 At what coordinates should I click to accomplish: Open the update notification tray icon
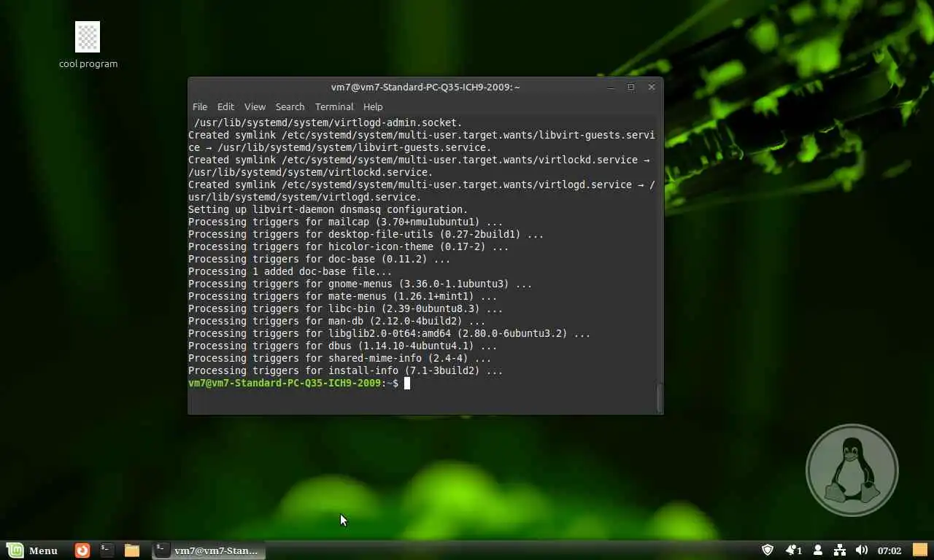[793, 551]
